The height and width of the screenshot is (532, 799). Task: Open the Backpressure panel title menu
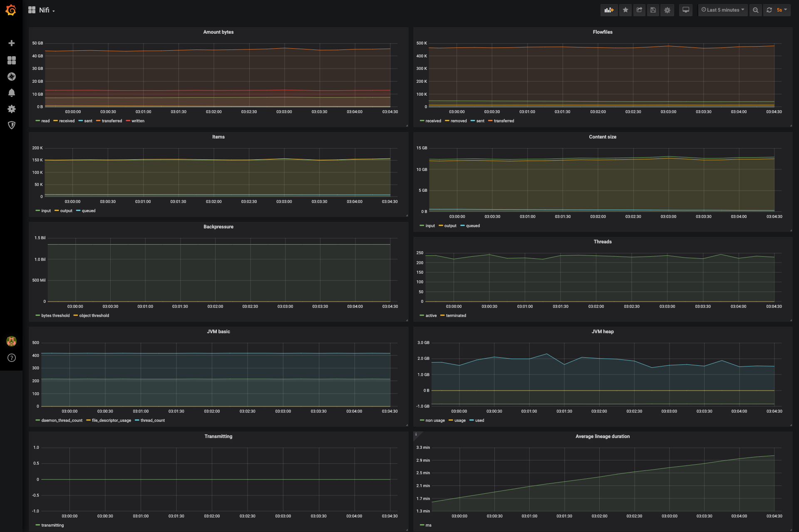(218, 227)
